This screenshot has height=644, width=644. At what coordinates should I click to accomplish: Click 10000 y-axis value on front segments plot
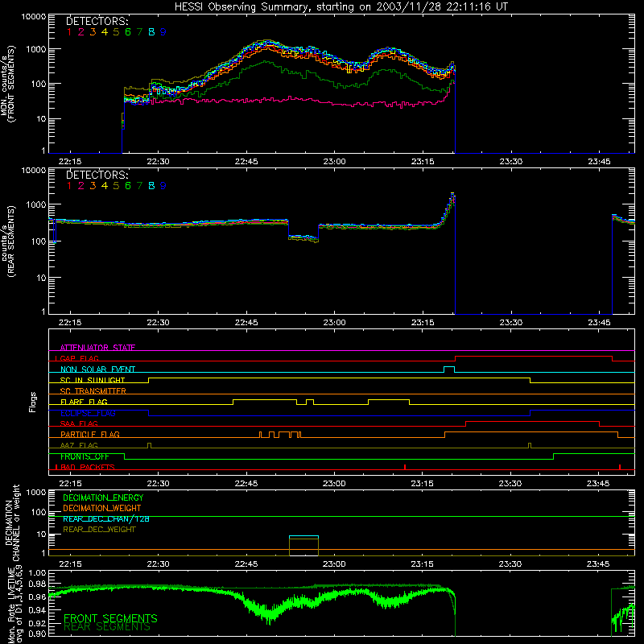[34, 16]
